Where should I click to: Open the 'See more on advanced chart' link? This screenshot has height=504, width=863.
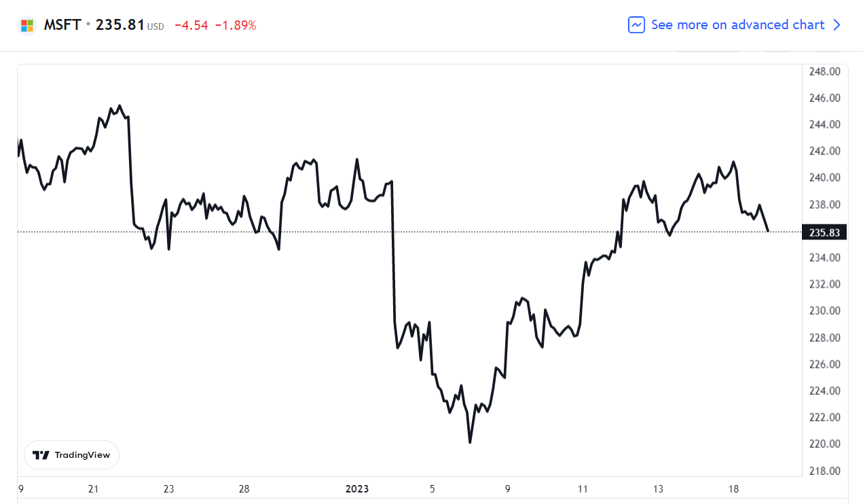[737, 25]
